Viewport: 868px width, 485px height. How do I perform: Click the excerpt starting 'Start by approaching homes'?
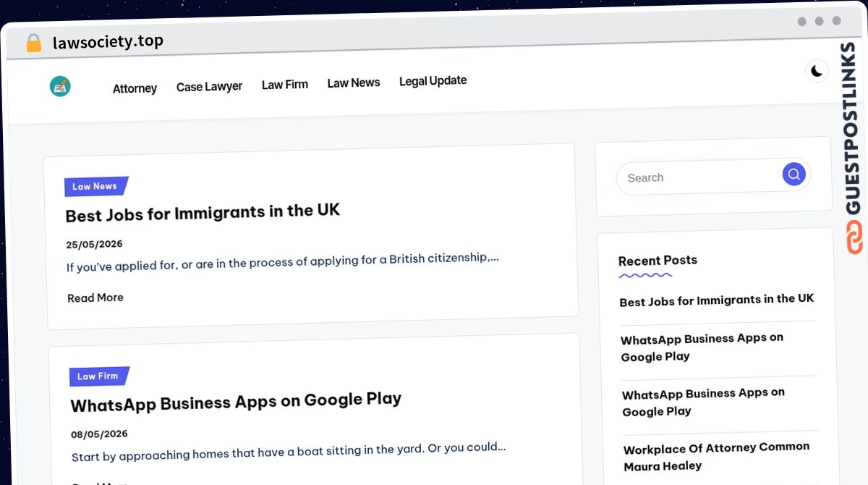click(x=289, y=452)
